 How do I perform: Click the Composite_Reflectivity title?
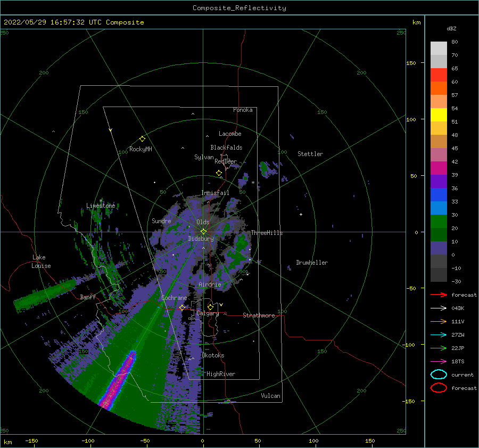240,8
